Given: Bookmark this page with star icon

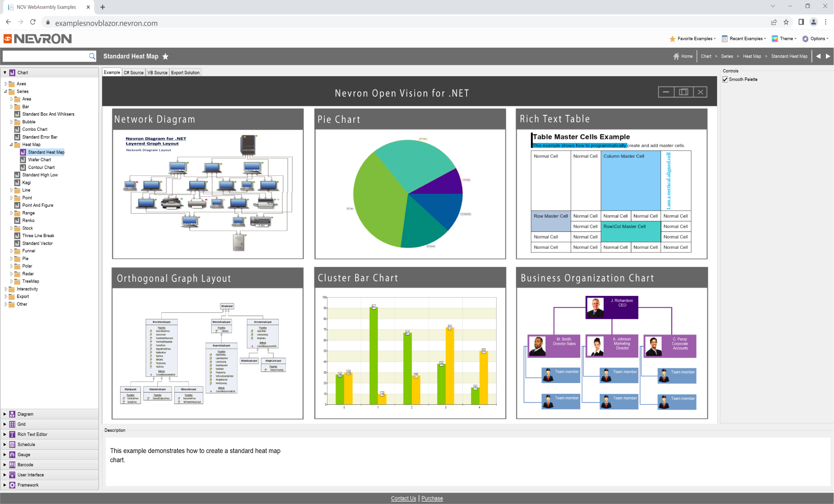Looking at the screenshot, I should pyautogui.click(x=786, y=22).
